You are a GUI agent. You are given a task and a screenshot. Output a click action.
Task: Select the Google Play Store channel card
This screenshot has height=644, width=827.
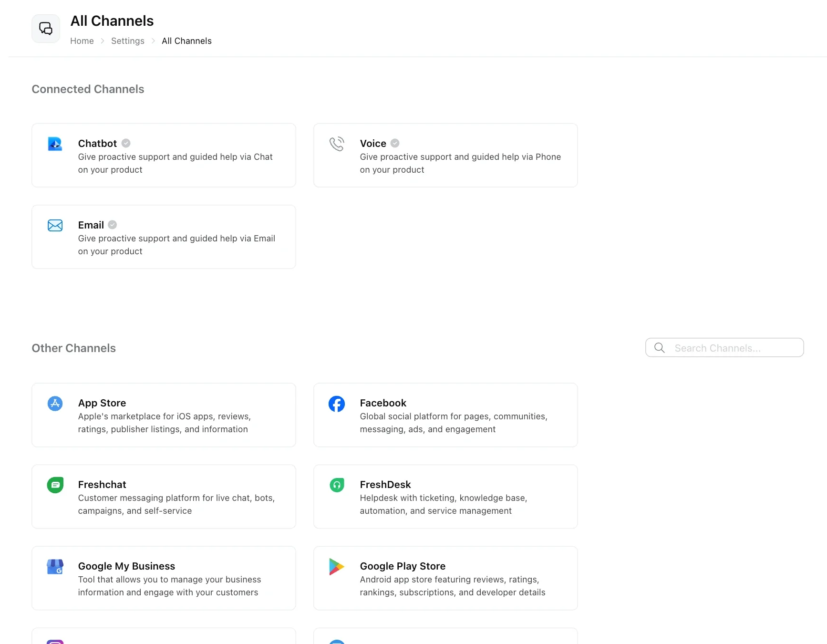click(445, 578)
